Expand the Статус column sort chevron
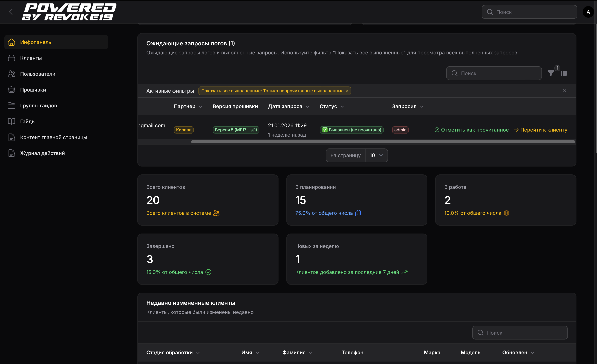Image resolution: width=597 pixels, height=364 pixels. pyautogui.click(x=342, y=106)
